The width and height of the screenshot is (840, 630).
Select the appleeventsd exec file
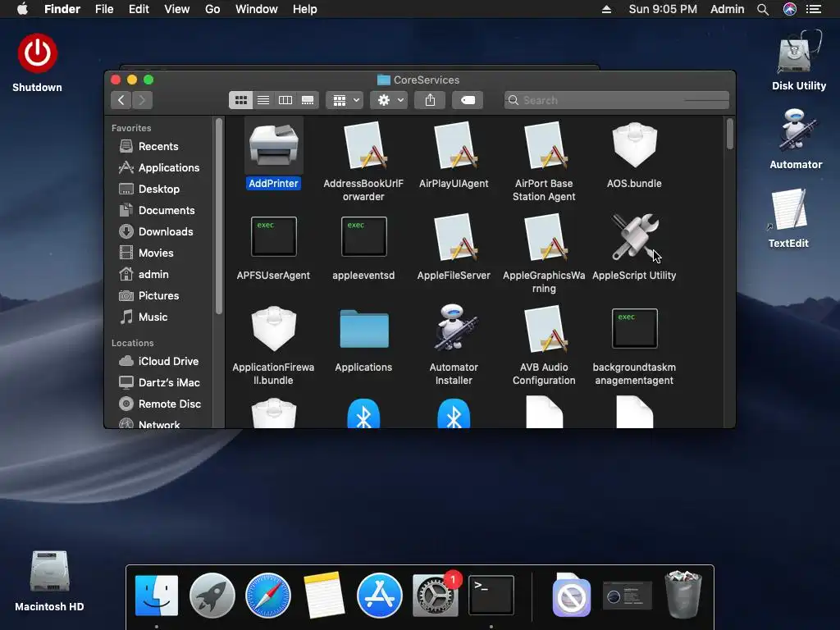[x=363, y=236]
